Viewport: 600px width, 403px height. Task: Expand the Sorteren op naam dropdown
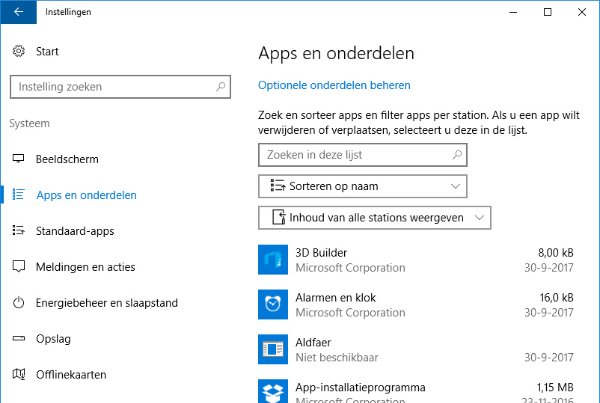362,186
